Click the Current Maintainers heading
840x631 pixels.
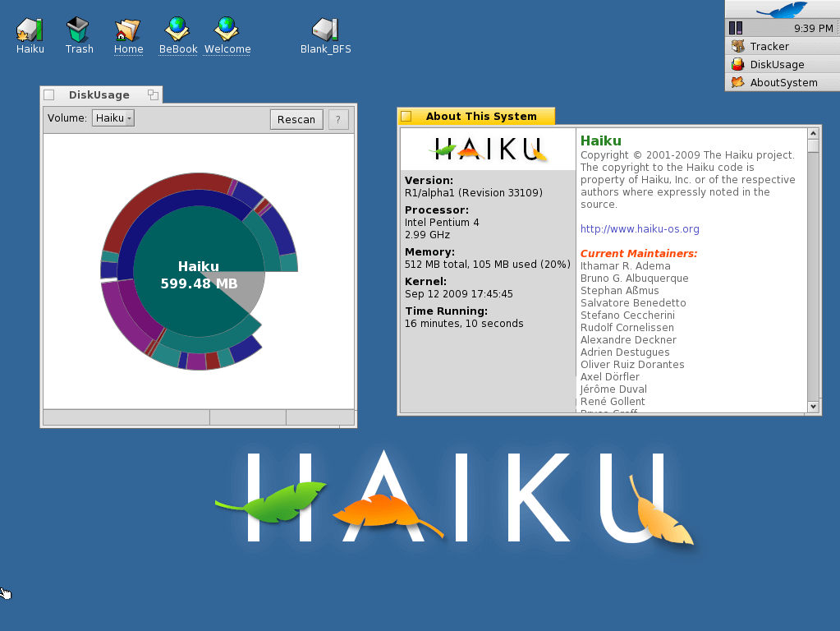pos(639,254)
